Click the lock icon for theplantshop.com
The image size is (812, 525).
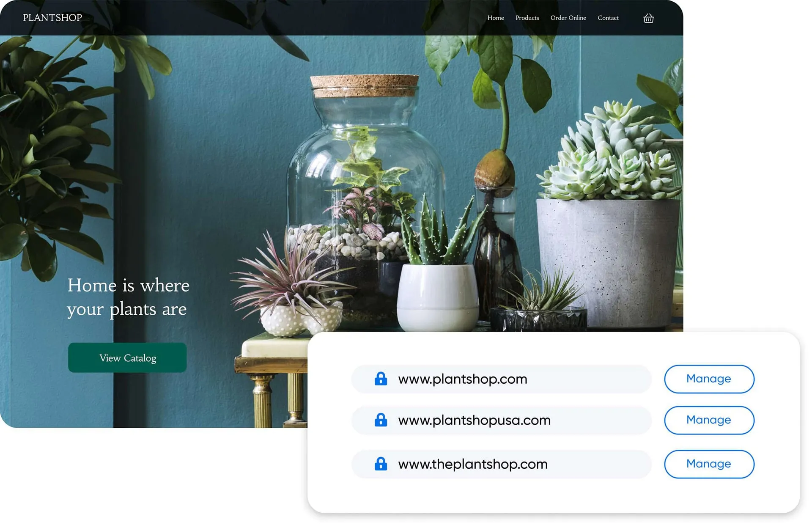pyautogui.click(x=381, y=463)
